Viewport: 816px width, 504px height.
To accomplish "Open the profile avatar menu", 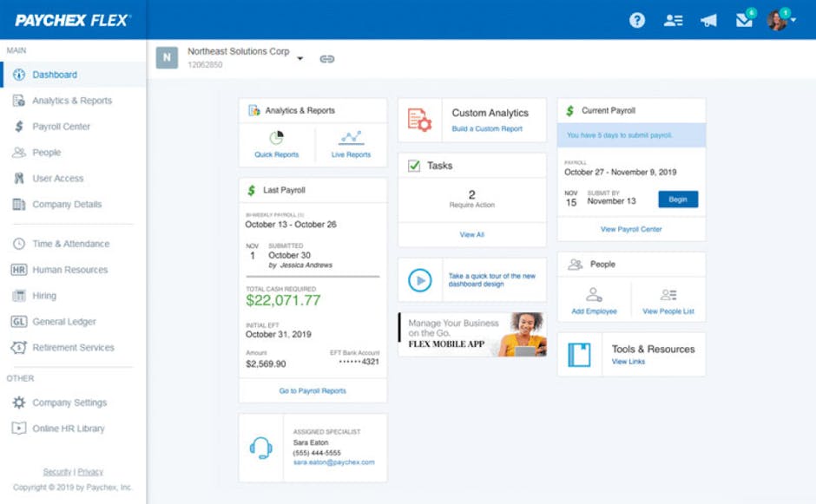I will 779,19.
